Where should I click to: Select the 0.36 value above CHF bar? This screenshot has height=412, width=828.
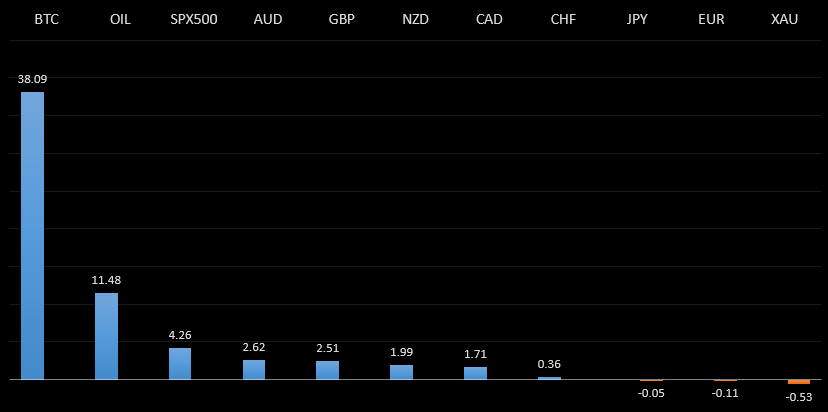[x=549, y=364]
